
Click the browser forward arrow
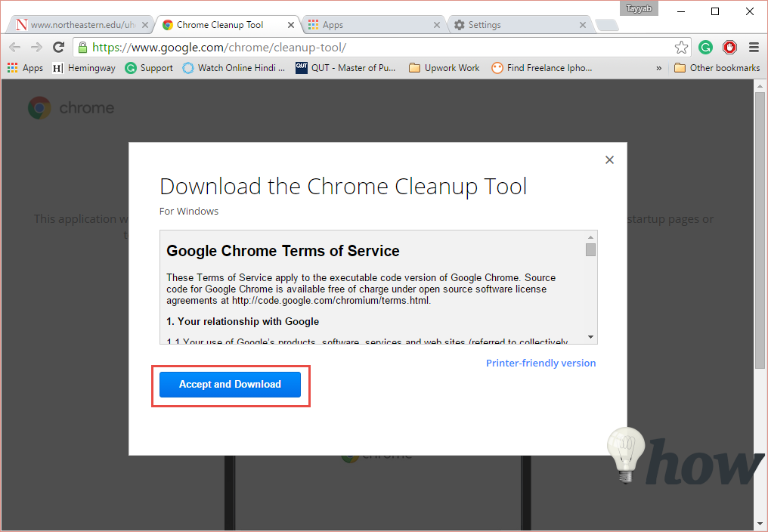tap(37, 47)
